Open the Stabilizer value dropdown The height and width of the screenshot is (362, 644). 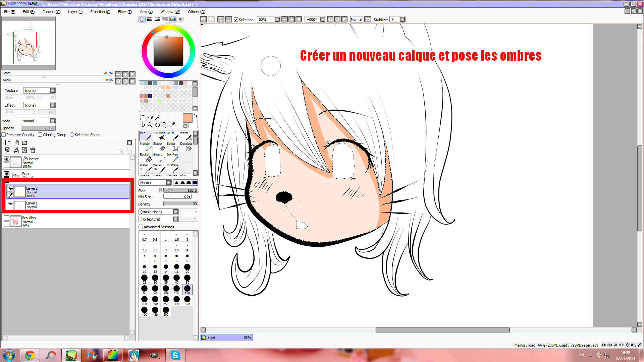[x=402, y=19]
